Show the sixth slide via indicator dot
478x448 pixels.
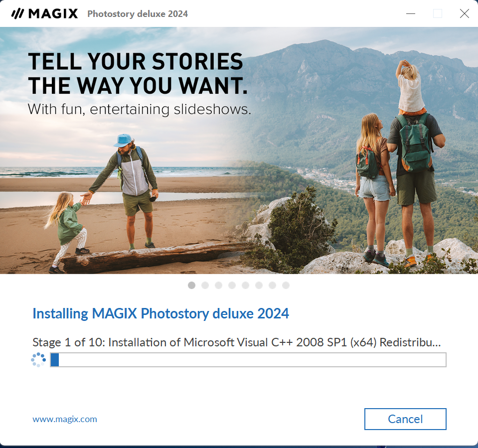pyautogui.click(x=259, y=285)
